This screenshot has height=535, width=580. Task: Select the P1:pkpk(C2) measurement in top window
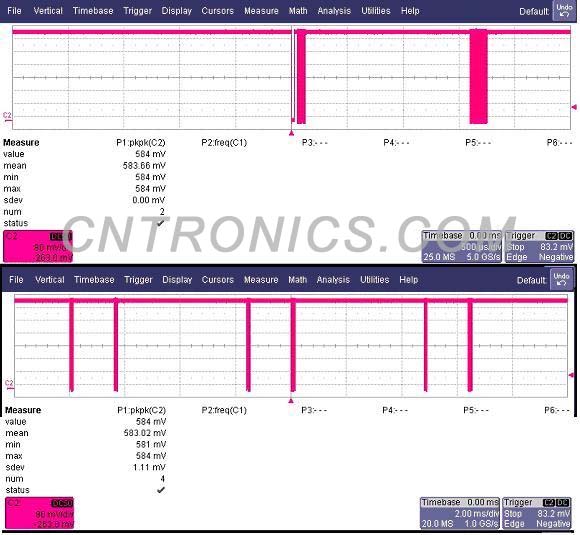click(x=141, y=142)
